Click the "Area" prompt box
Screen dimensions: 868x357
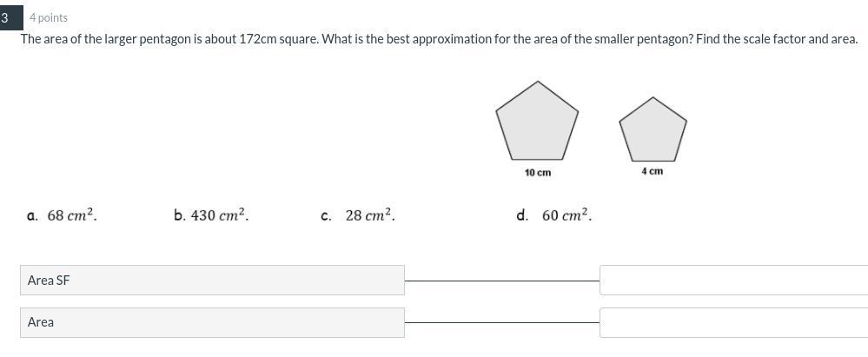(213, 322)
